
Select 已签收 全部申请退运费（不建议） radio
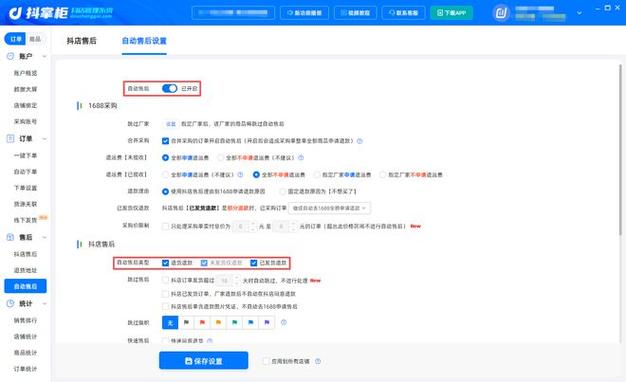pos(165,175)
